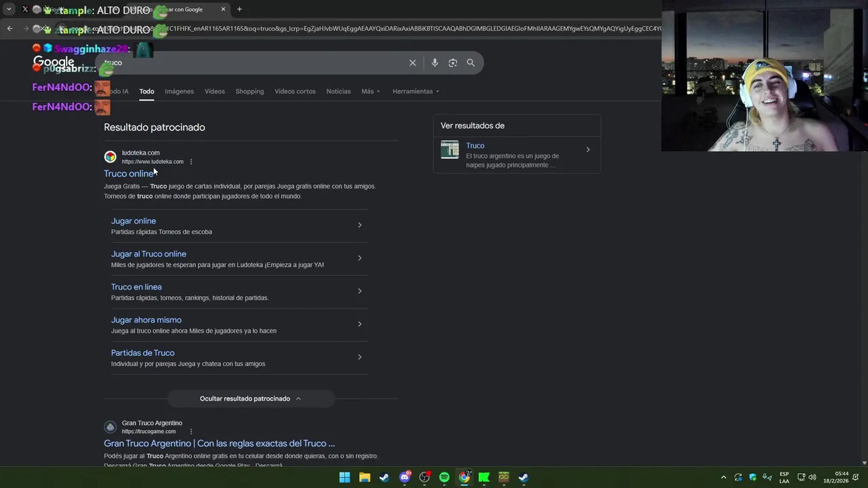Screen dimensions: 868x488
Task: Click the chevron on the Truco knowledge card
Action: pos(588,150)
